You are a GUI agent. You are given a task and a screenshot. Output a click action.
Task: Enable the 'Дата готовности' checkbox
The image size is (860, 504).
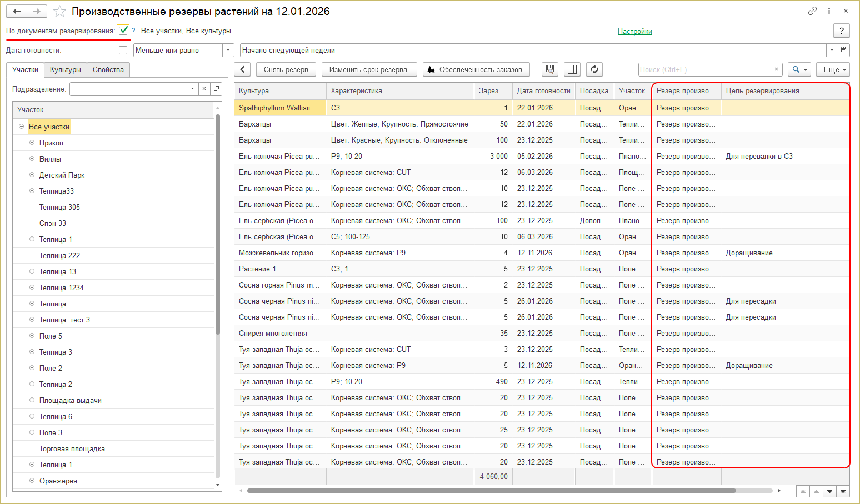(123, 50)
